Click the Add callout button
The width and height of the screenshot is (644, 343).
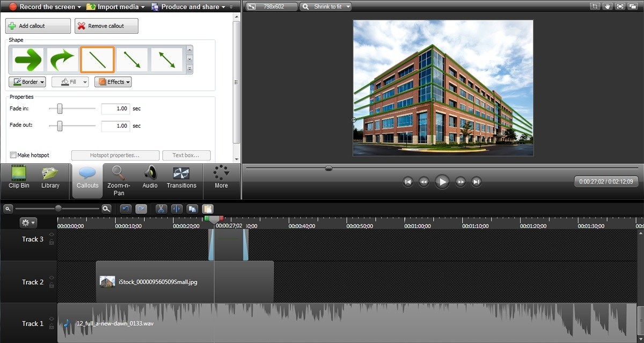[x=38, y=25]
